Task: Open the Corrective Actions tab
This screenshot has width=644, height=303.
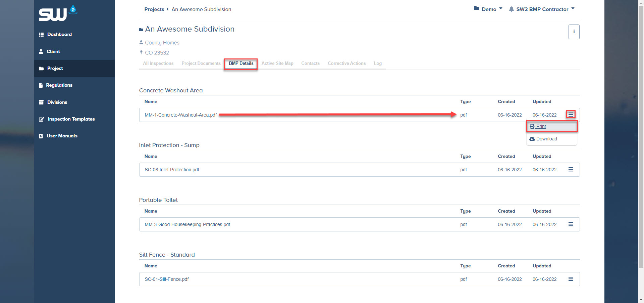Action: pyautogui.click(x=346, y=63)
